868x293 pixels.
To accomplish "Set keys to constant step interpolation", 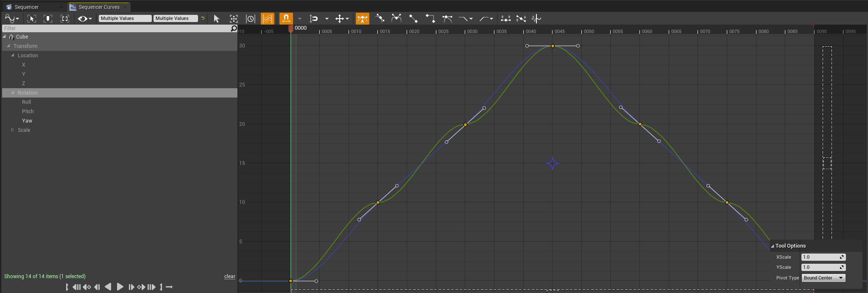I will pos(430,19).
